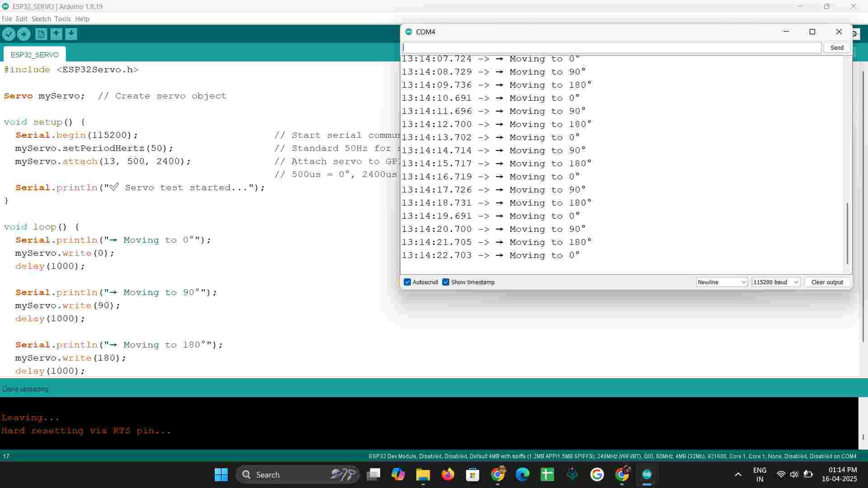This screenshot has width=868, height=488.
Task: Click the COM4 window Arduino logo icon
Action: coord(409,32)
